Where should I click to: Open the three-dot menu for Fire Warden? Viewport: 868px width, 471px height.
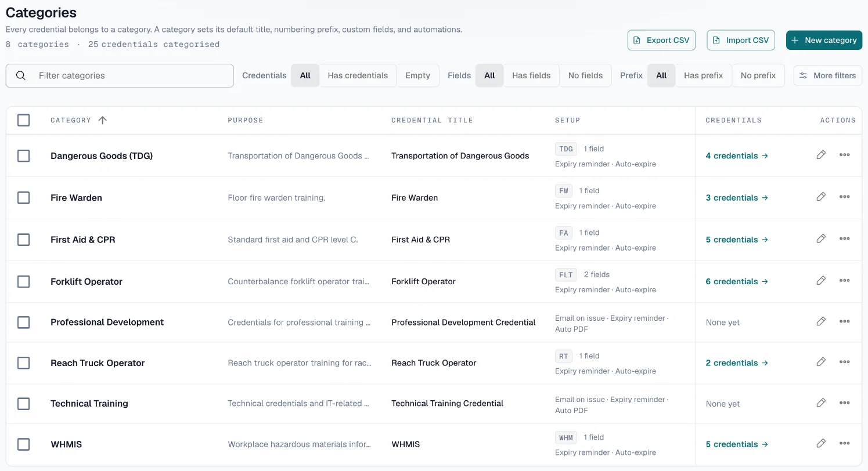845,197
